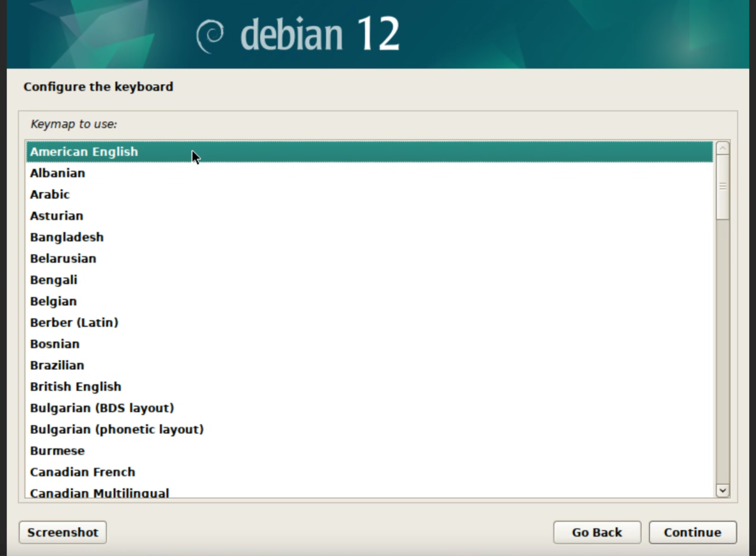The height and width of the screenshot is (556, 756).
Task: Pick the Asturian keymap
Action: click(x=369, y=216)
